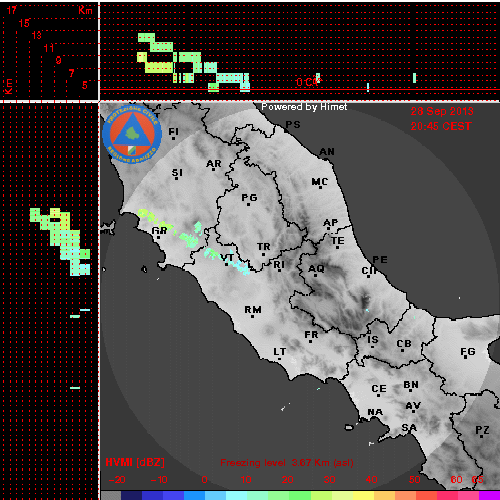Click the 20:45 CEST timestamp
500x500 pixels.
(441, 126)
